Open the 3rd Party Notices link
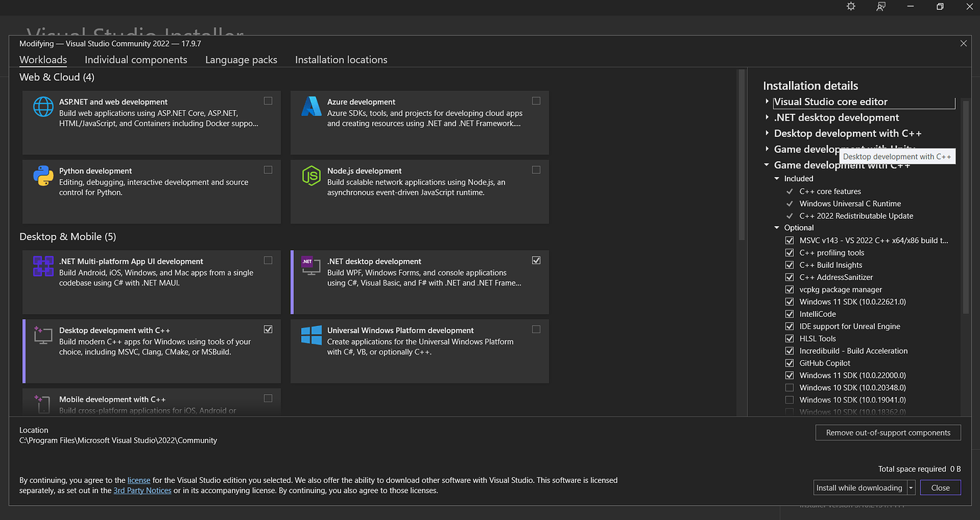Viewport: 980px width, 520px height. 142,490
